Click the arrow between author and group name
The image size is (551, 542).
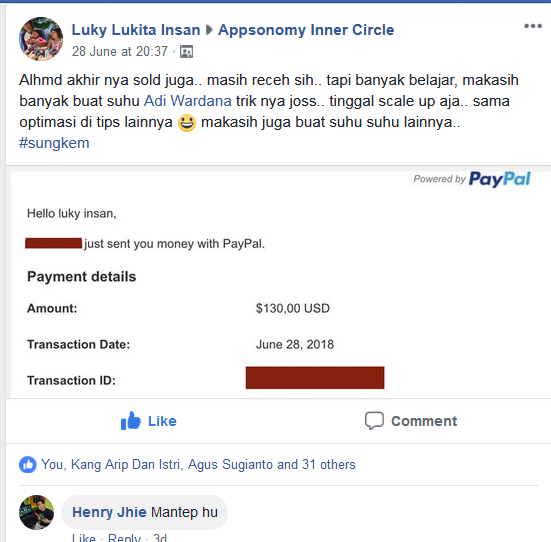[x=209, y=30]
